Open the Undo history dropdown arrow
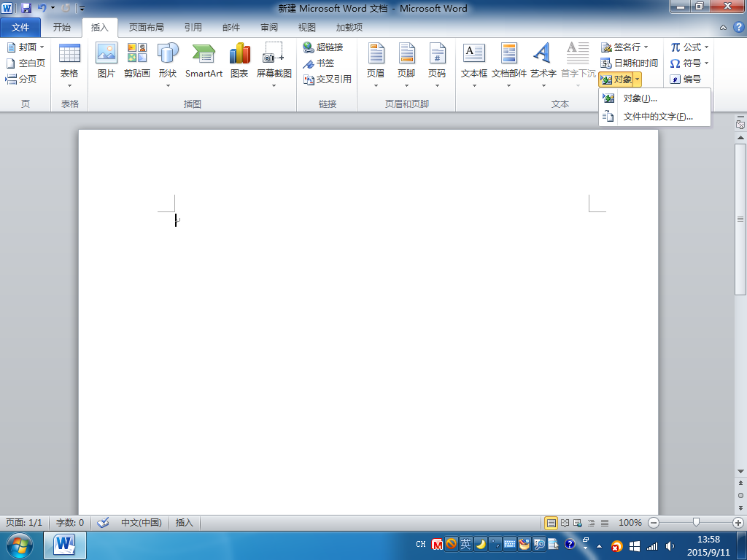 point(53,8)
